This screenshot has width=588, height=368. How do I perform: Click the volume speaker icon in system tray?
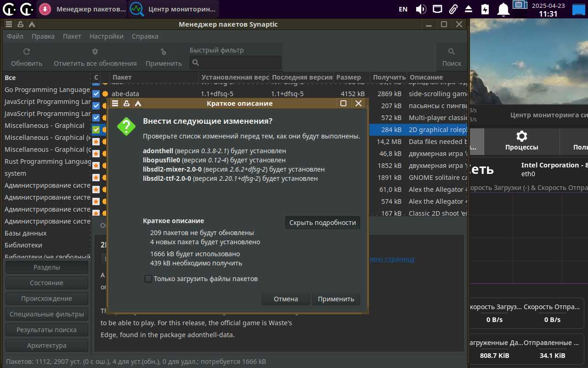coord(421,9)
